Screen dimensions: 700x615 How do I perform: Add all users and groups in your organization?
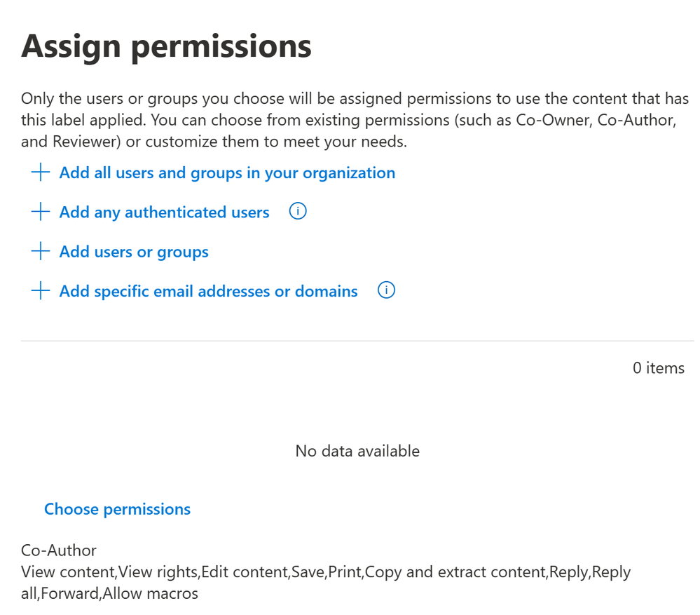[227, 173]
